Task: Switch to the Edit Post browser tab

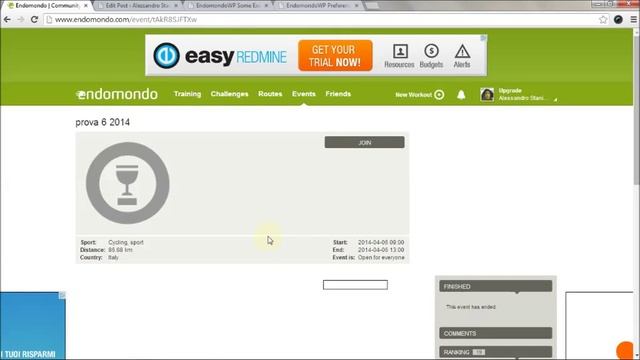Action: 137,6
